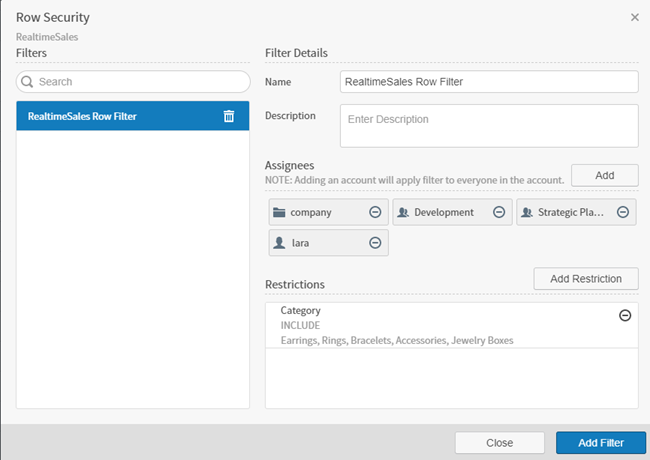Click the search magnifier icon
The image size is (650, 460).
click(x=28, y=82)
